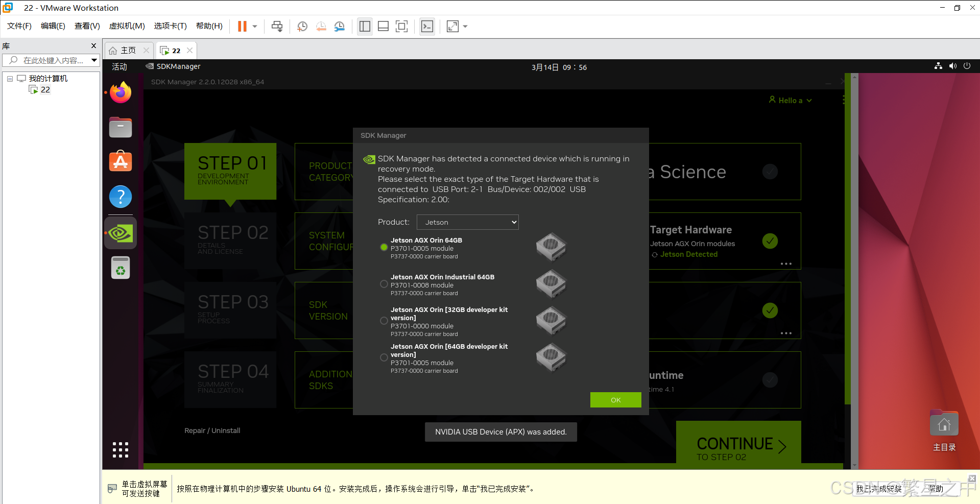Open the 帮助(H) menu
Viewport: 980px width, 504px height.
coord(209,26)
